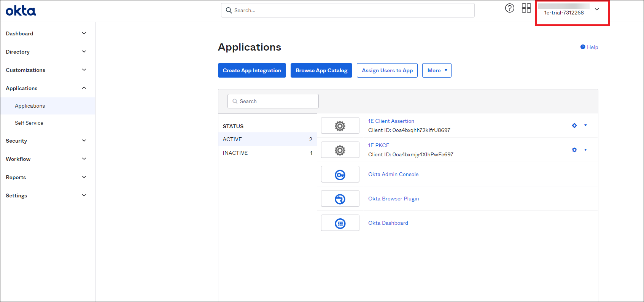Open settings gear for 1E PKCE

(574, 150)
